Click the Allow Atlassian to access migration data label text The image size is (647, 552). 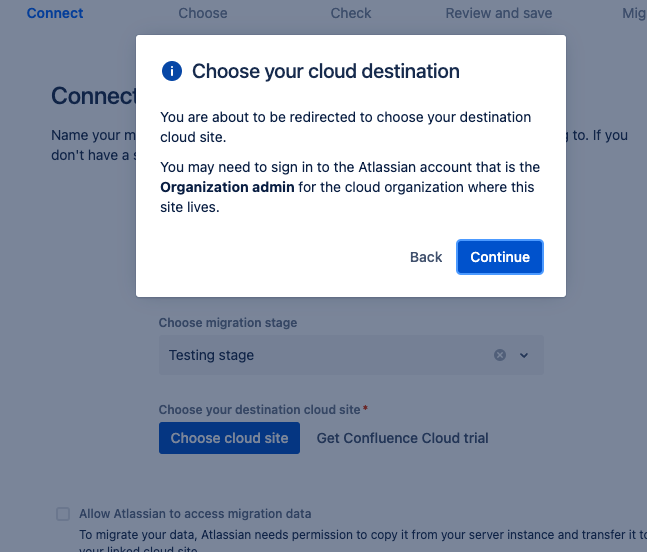[x=195, y=514]
